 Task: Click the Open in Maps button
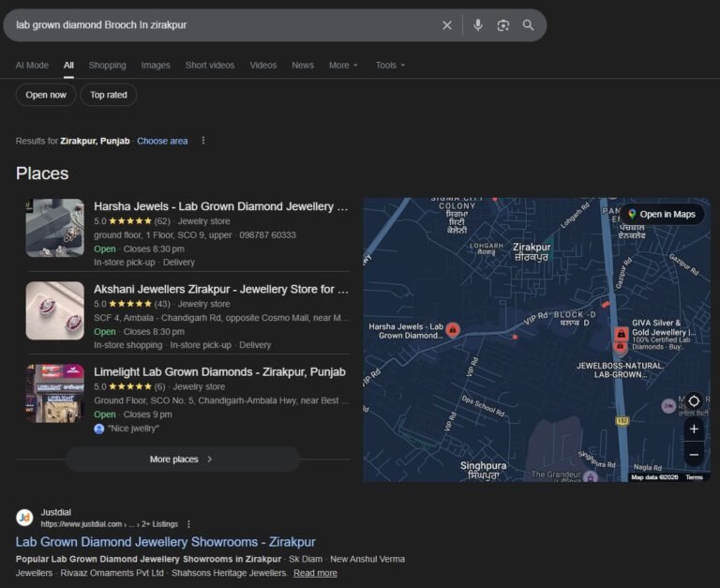662,214
